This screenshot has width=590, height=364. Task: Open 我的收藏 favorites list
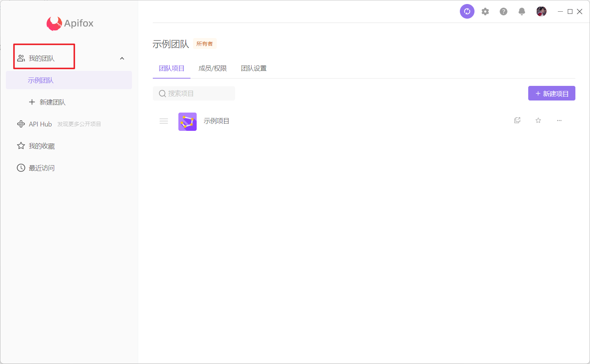pos(41,146)
